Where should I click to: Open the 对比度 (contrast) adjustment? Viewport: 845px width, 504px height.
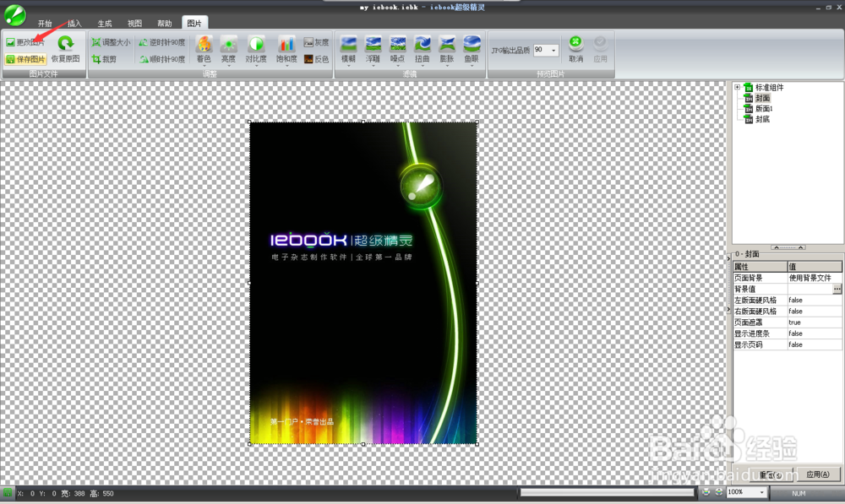point(256,50)
